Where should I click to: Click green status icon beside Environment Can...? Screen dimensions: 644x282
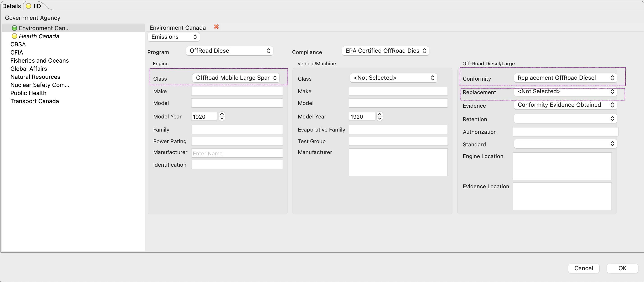tap(14, 28)
